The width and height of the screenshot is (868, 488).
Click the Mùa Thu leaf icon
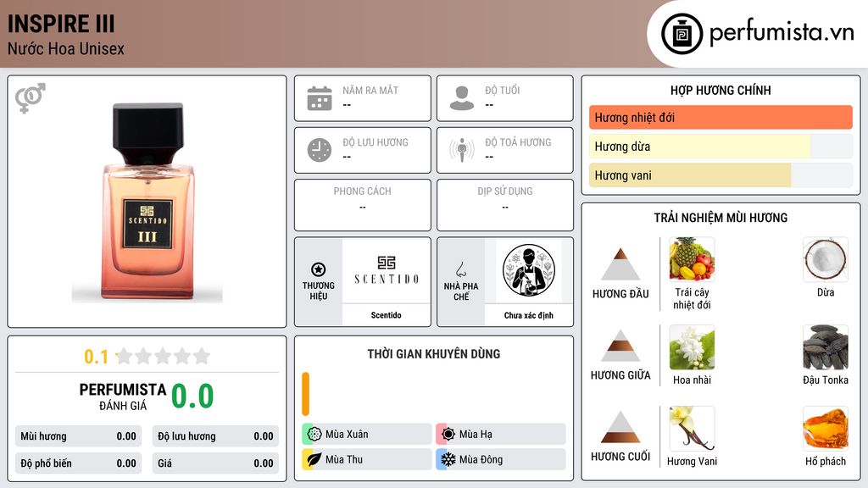(x=314, y=459)
